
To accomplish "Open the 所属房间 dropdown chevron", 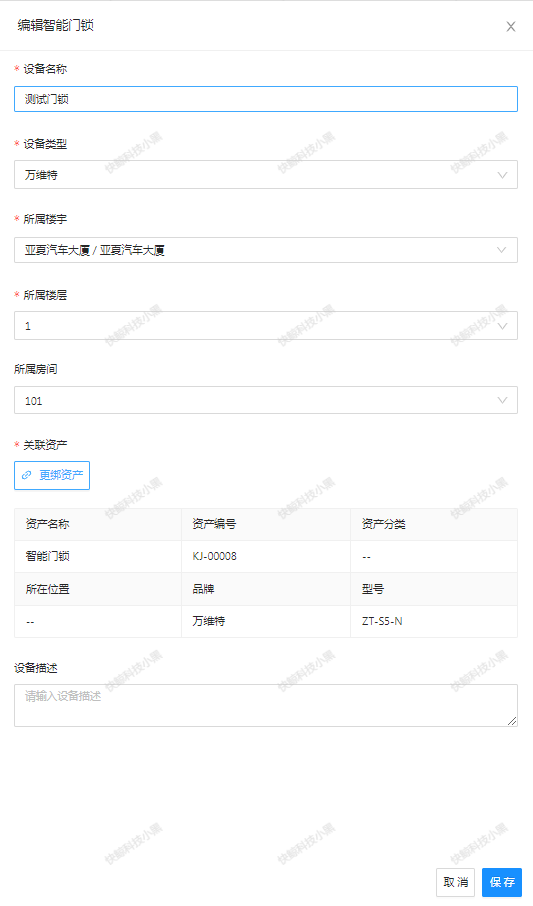I will click(502, 400).
